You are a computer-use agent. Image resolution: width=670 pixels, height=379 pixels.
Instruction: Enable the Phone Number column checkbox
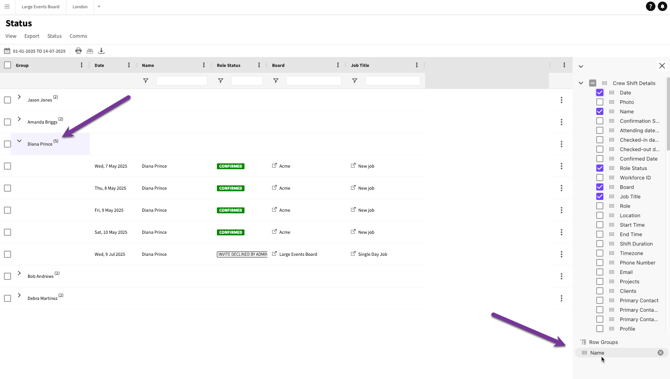599,262
